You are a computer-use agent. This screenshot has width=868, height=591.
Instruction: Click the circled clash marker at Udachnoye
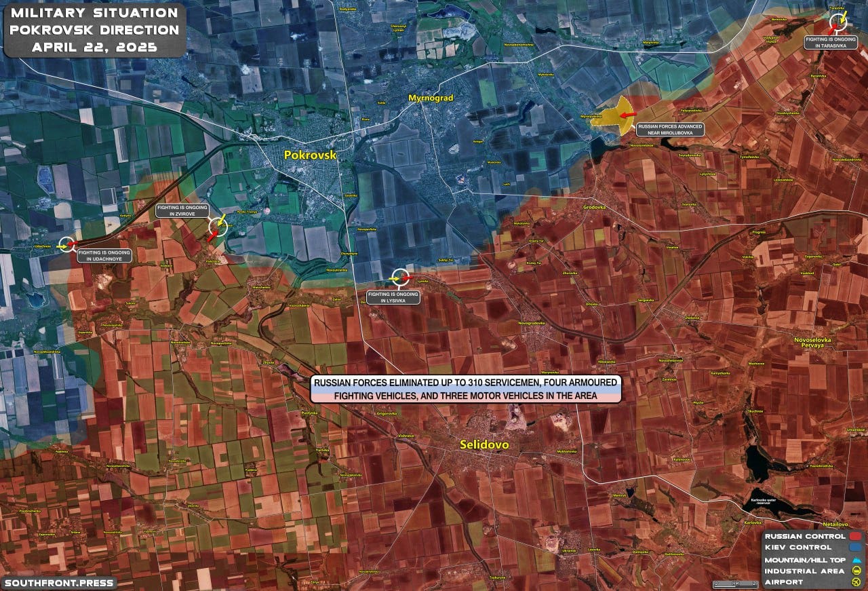pos(67,245)
